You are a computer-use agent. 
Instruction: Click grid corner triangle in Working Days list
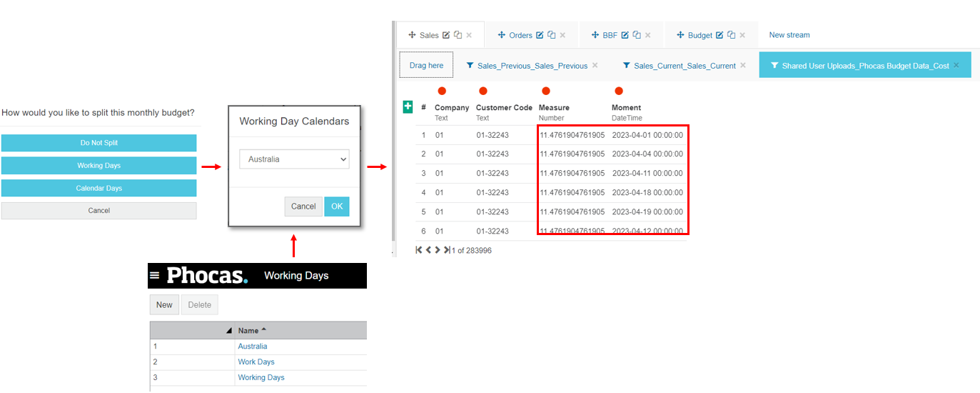pyautogui.click(x=229, y=331)
